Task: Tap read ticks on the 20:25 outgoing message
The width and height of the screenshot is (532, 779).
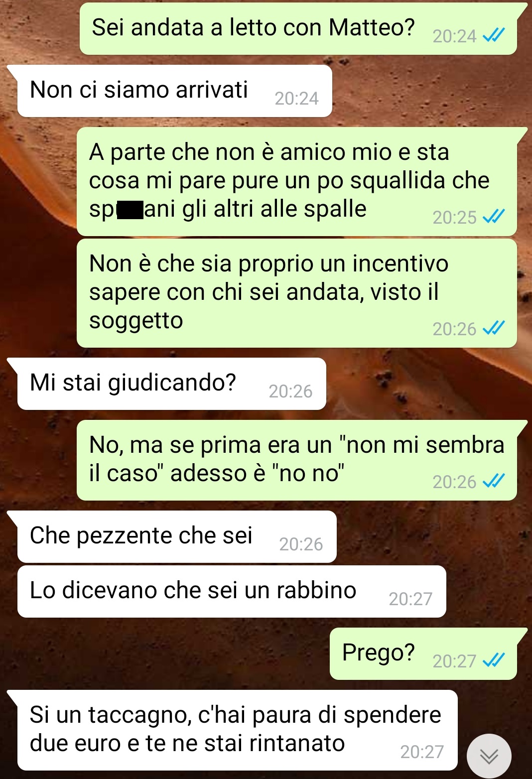Action: [x=494, y=216]
